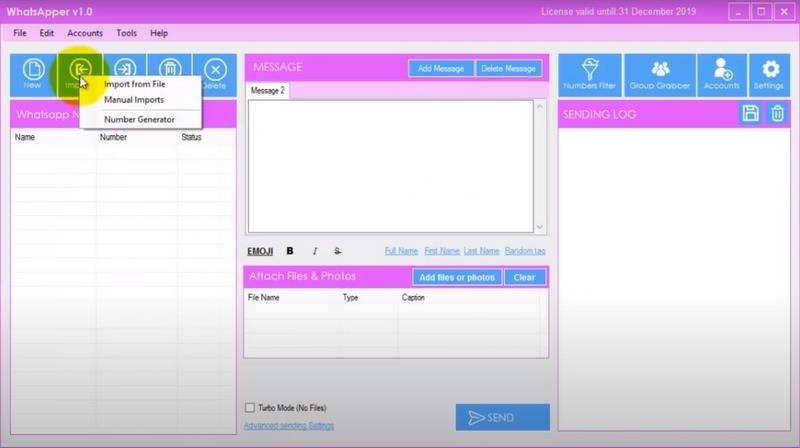Choose Number Generator
The height and width of the screenshot is (448, 800).
[x=139, y=119]
